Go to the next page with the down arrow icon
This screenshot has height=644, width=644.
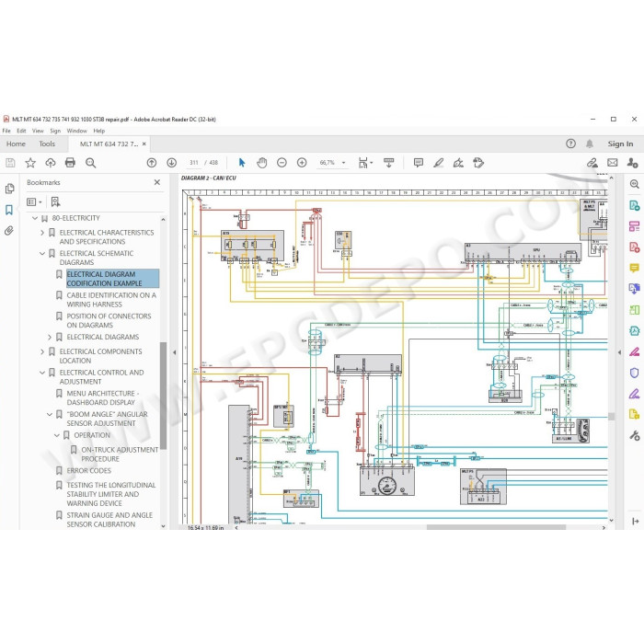click(x=172, y=163)
